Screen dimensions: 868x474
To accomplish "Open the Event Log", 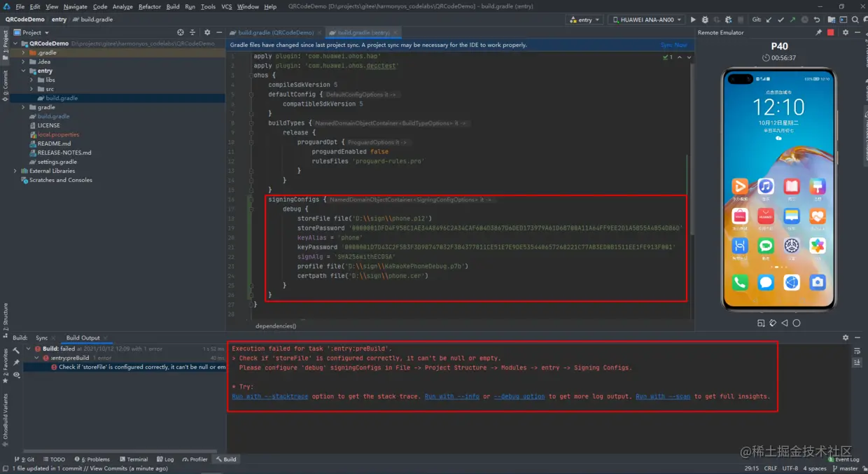I will (x=843, y=459).
